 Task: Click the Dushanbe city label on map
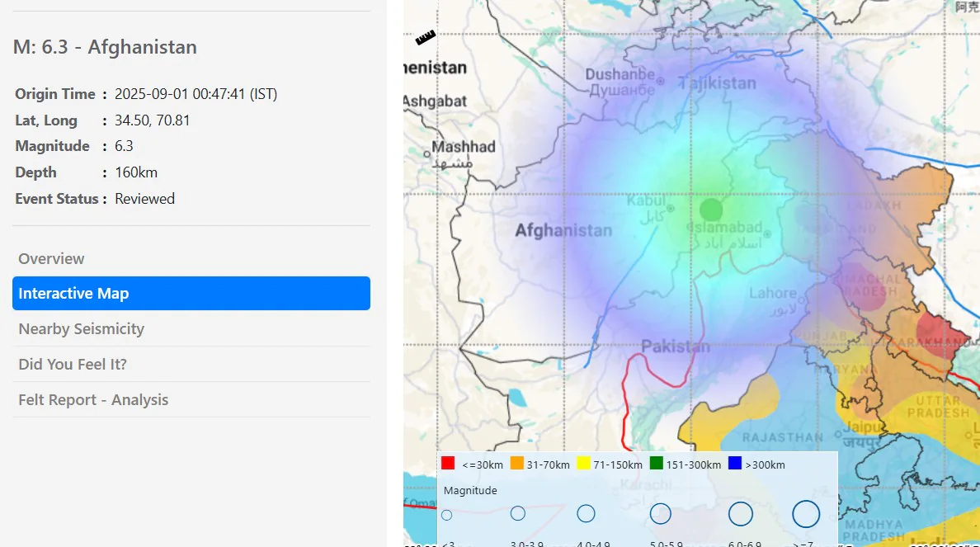(x=620, y=74)
